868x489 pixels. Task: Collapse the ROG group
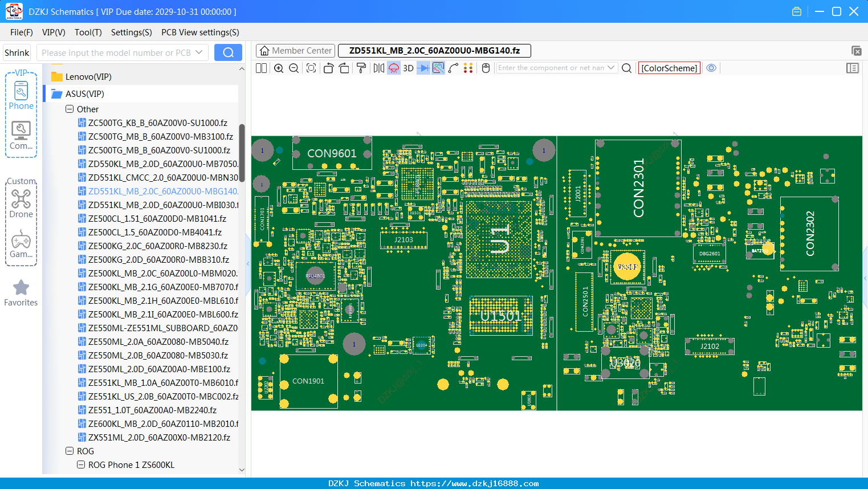(70, 451)
